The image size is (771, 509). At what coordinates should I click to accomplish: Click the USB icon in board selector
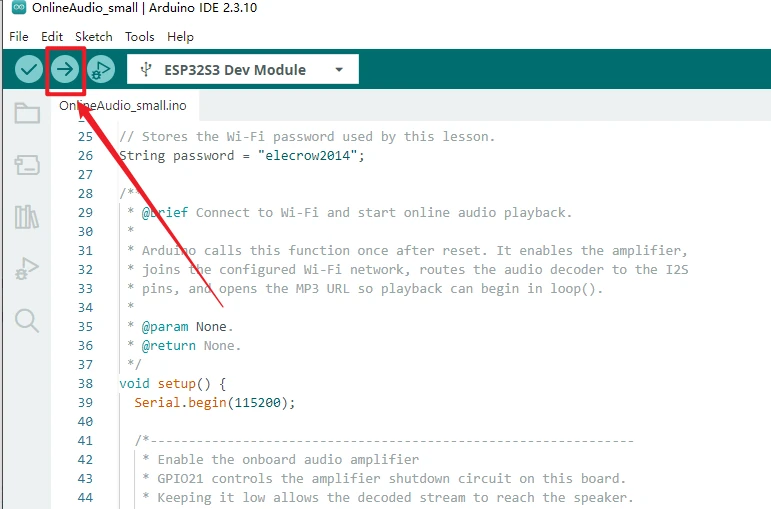tap(146, 69)
